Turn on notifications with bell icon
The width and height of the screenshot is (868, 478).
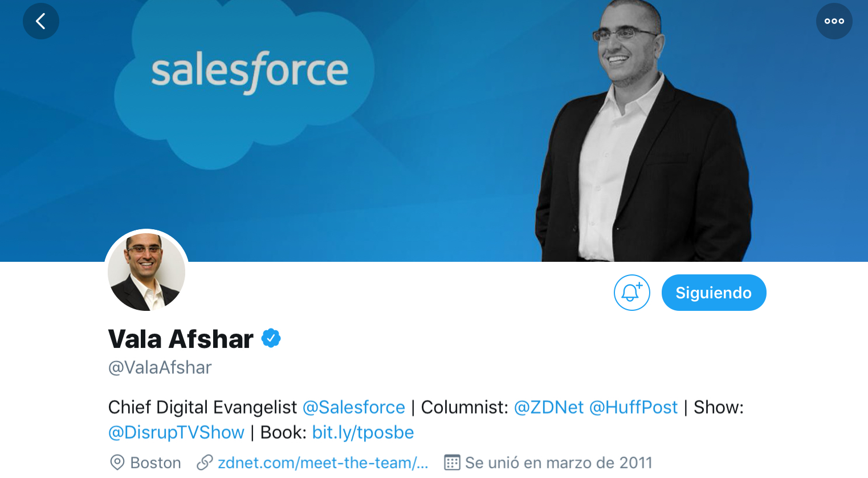631,293
